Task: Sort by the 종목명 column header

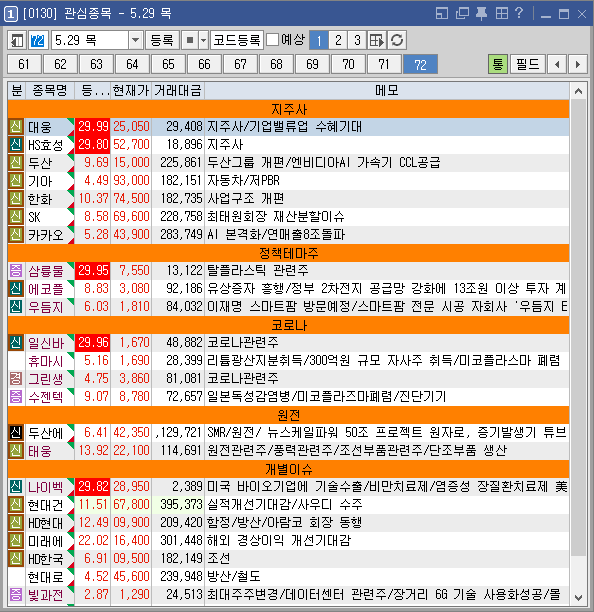Action: click(x=50, y=91)
